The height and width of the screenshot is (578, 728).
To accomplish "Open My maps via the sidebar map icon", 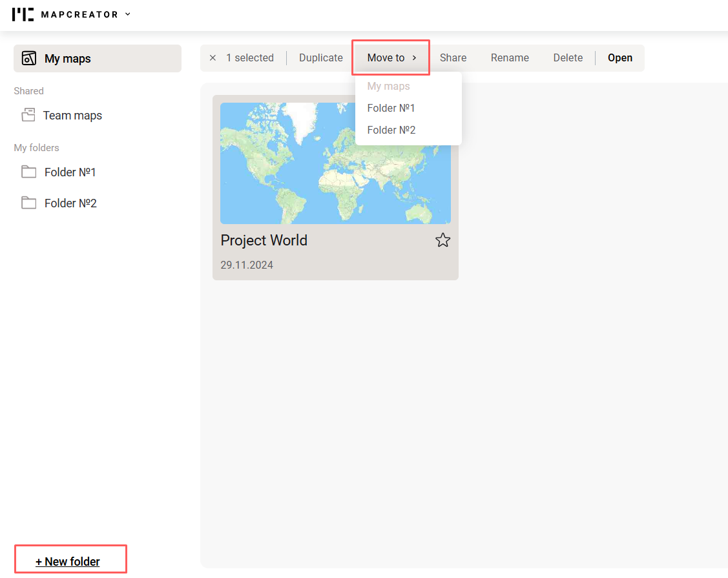I will coord(28,58).
